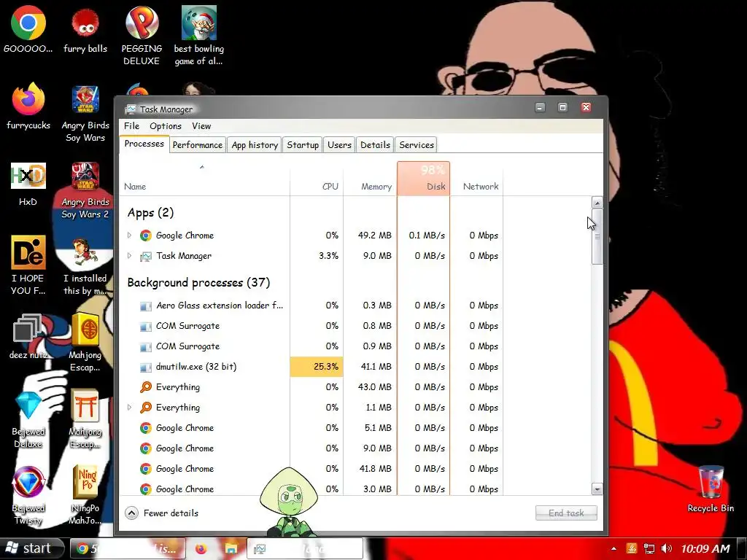Open Bejewed Deluxe desktop icon
Screen dimensions: 747x560
pyautogui.click(x=28, y=419)
